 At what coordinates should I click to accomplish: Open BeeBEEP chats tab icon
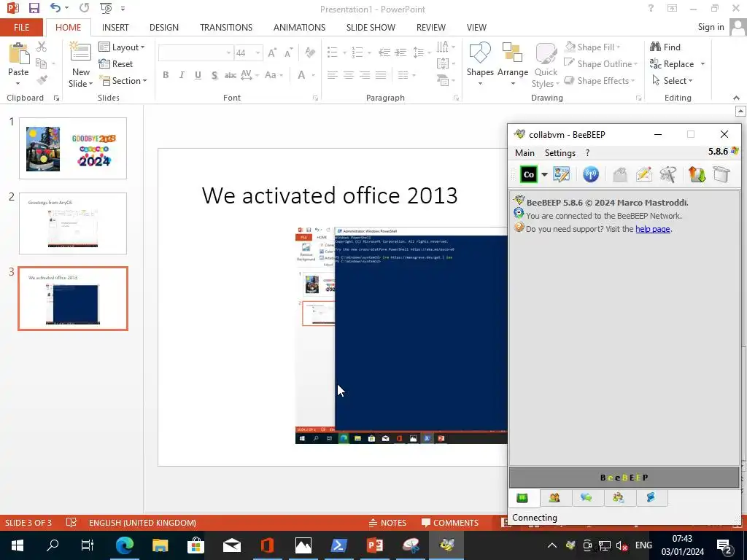point(586,497)
